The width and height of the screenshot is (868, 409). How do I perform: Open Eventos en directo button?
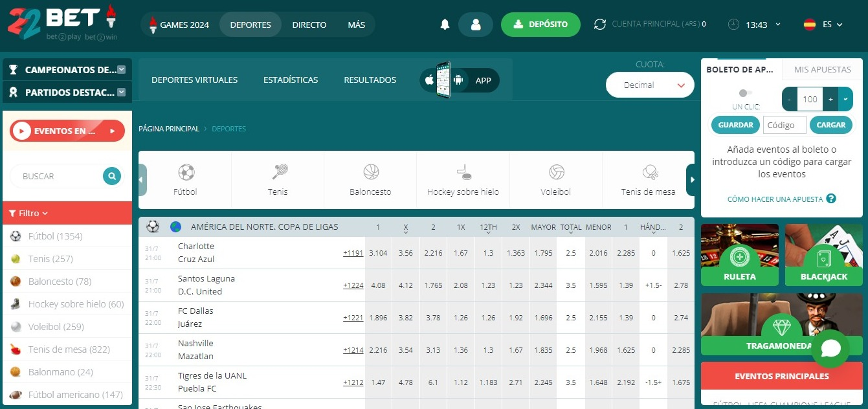(67, 131)
